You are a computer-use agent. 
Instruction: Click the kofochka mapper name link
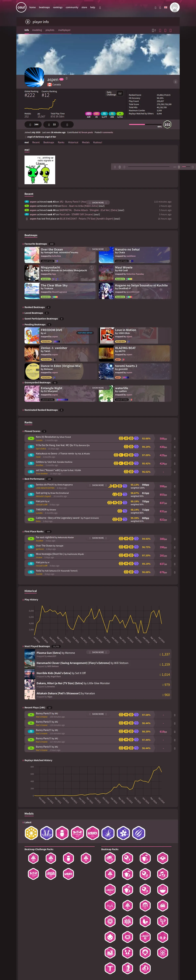click(x=56, y=256)
